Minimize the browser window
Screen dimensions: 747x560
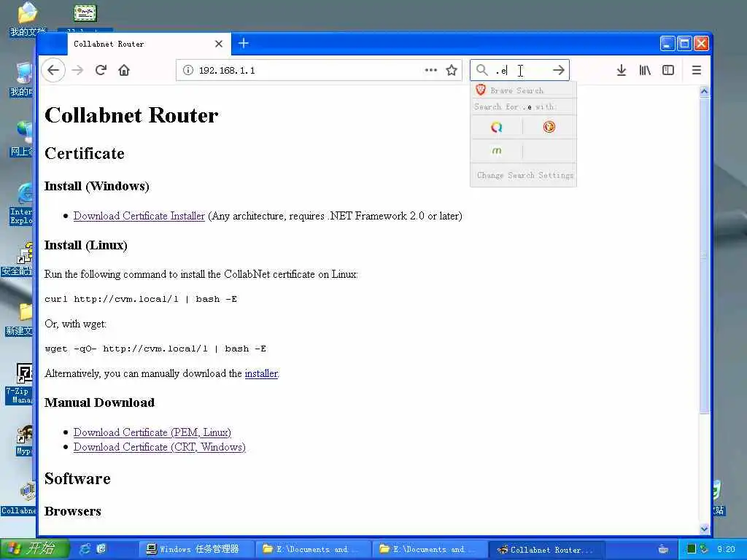point(667,44)
